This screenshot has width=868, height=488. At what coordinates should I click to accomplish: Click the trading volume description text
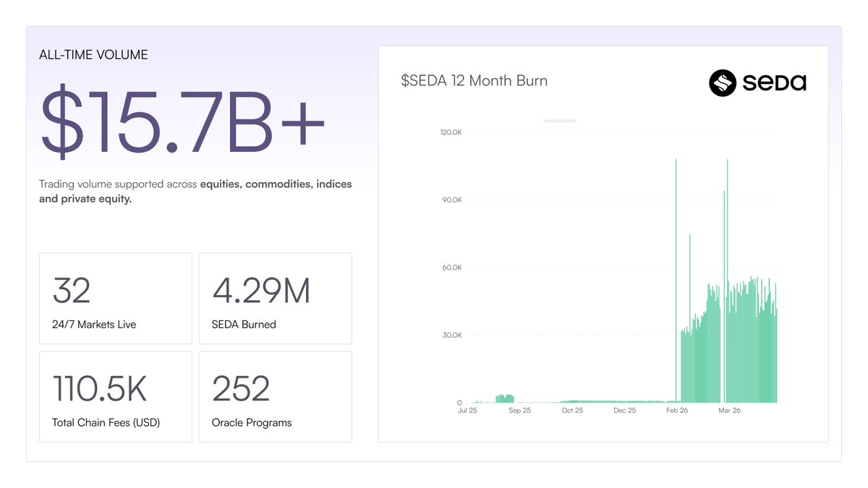195,192
